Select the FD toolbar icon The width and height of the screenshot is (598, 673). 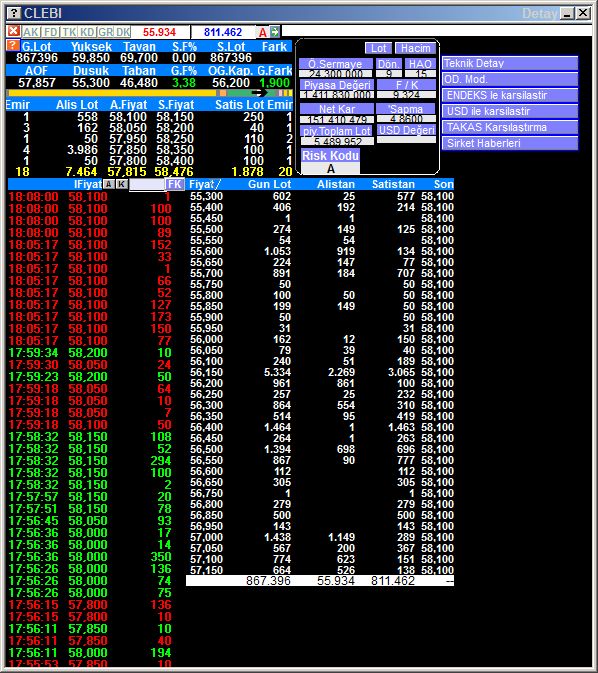pyautogui.click(x=51, y=32)
